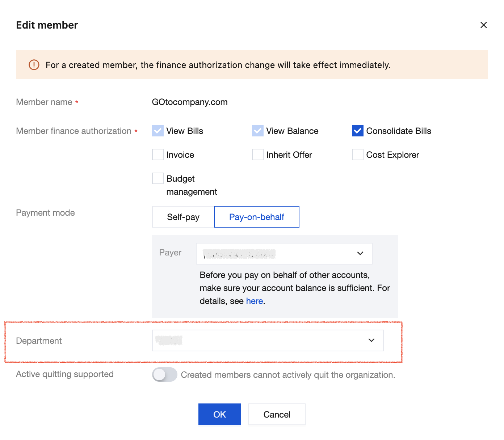This screenshot has height=440, width=504.
Task: Check the Budget management checkbox
Action: [158, 178]
